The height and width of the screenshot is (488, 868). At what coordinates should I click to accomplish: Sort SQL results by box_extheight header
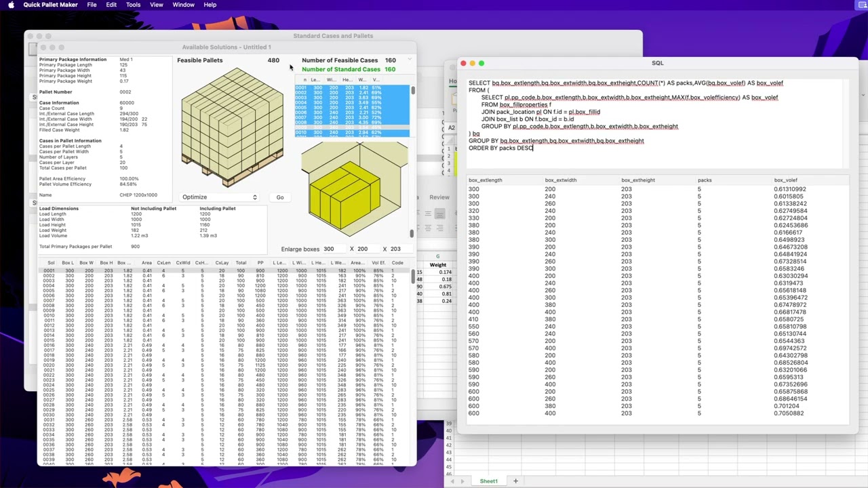[638, 180]
